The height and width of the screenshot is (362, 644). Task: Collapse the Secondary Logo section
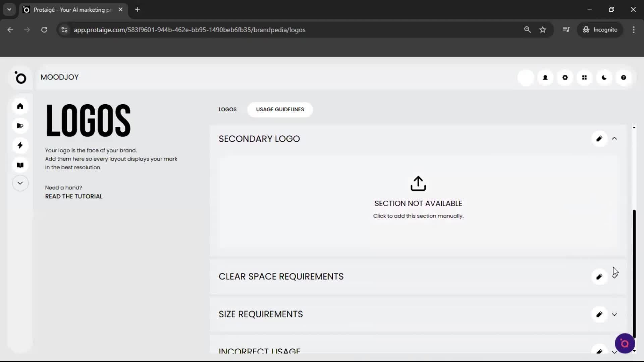pyautogui.click(x=615, y=138)
